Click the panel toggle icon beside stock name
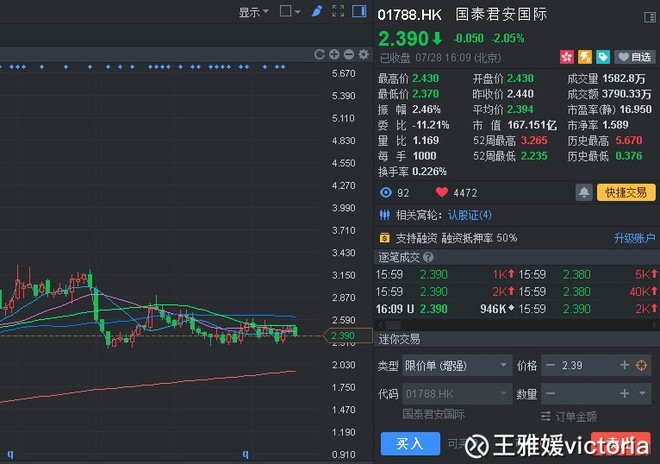Viewport: 660px width, 464px height. 649,17
